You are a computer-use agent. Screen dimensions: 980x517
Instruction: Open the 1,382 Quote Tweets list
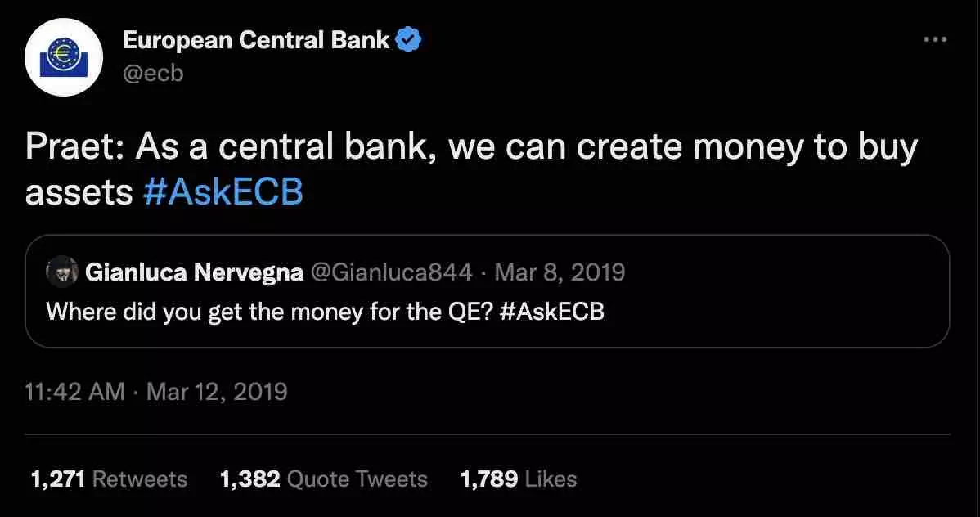pyautogui.click(x=323, y=479)
